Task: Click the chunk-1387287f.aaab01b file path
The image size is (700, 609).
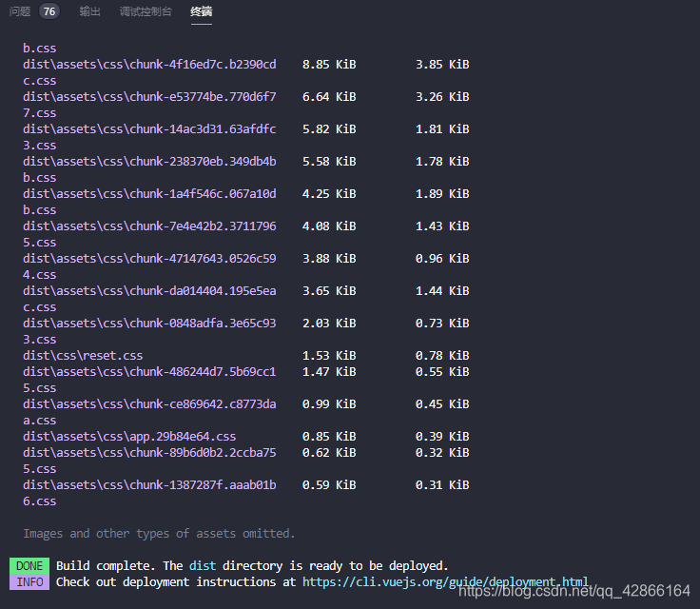Action: [x=149, y=485]
